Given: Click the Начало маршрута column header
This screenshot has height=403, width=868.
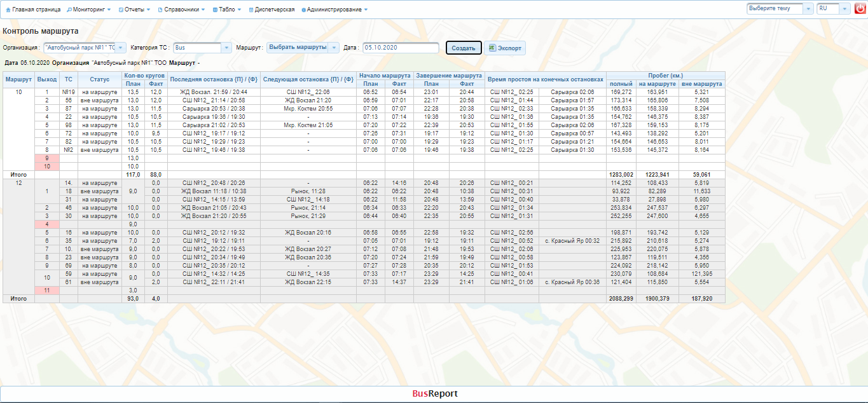Looking at the screenshot, I should [x=385, y=76].
